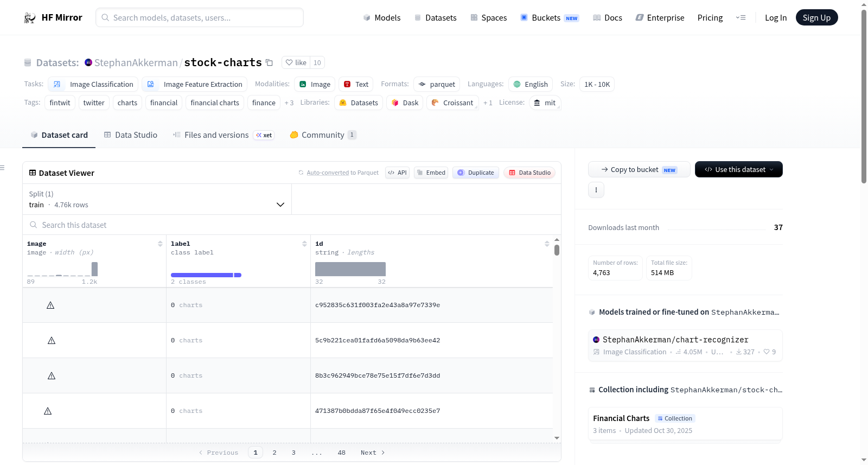The height and width of the screenshot is (465, 868).
Task: Select the parquet format tag
Action: coord(437,84)
